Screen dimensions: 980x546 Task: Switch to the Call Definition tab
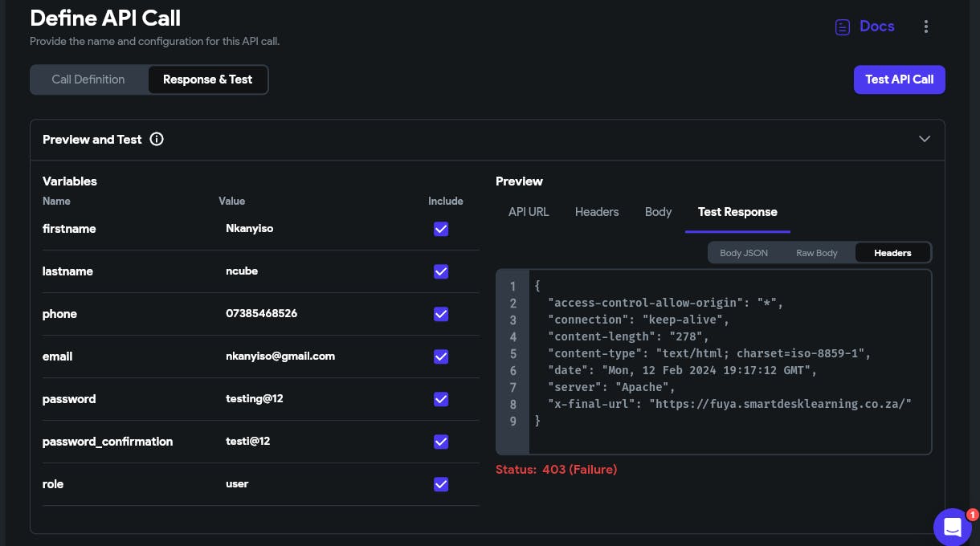point(88,79)
